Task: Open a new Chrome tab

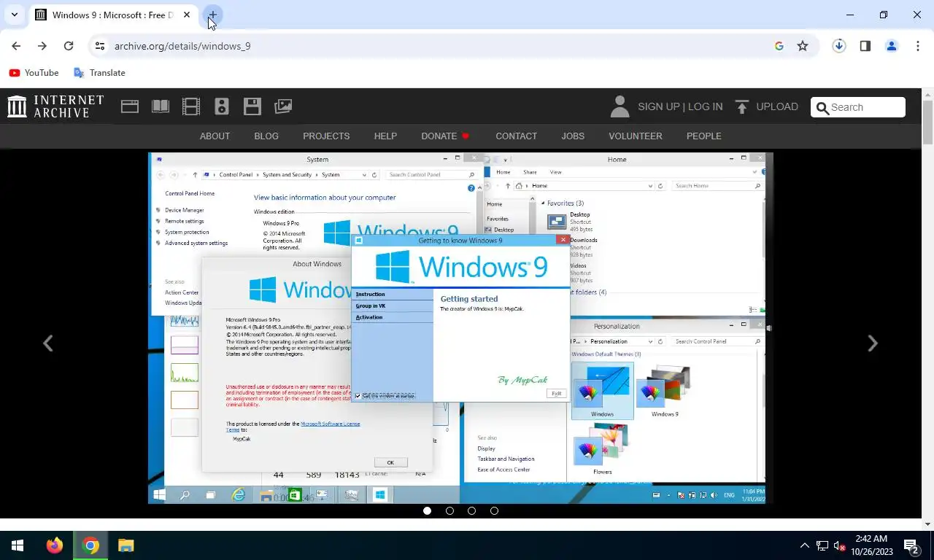Action: coord(212,15)
